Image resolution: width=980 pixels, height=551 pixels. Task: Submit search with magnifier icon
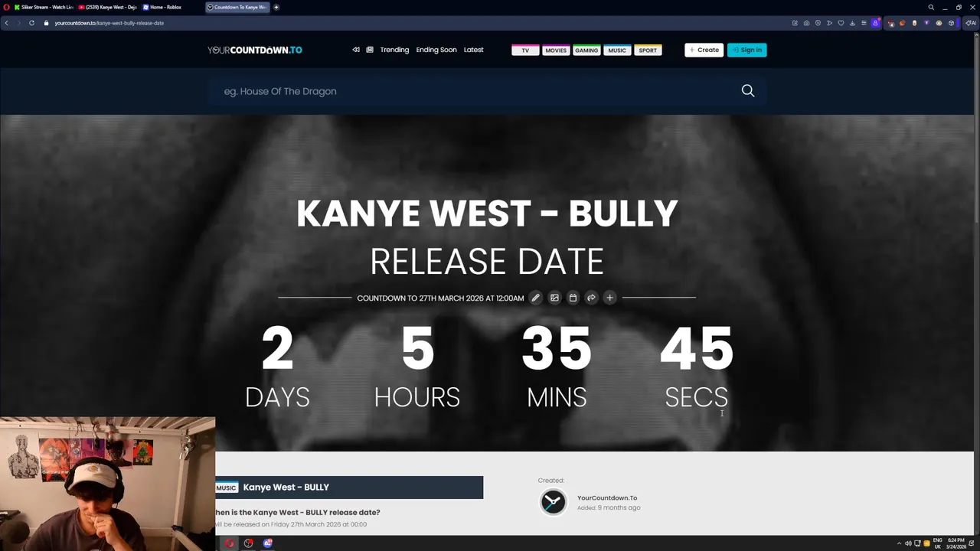pos(748,91)
